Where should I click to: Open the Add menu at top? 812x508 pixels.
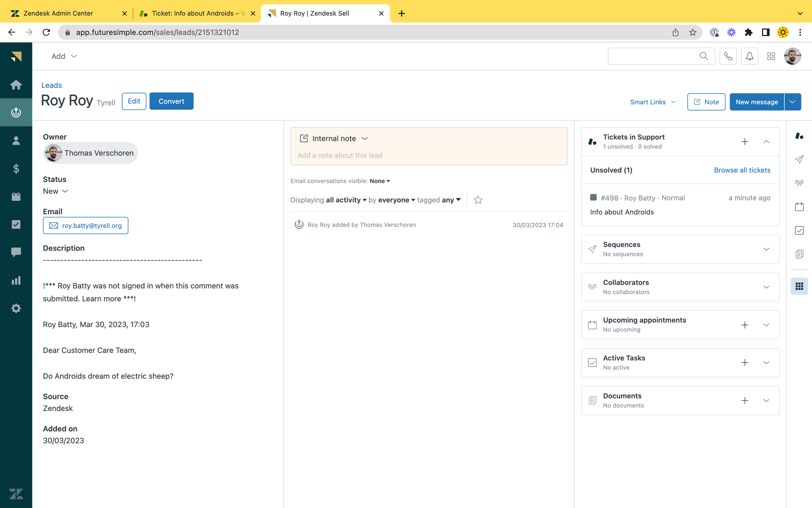pos(64,56)
